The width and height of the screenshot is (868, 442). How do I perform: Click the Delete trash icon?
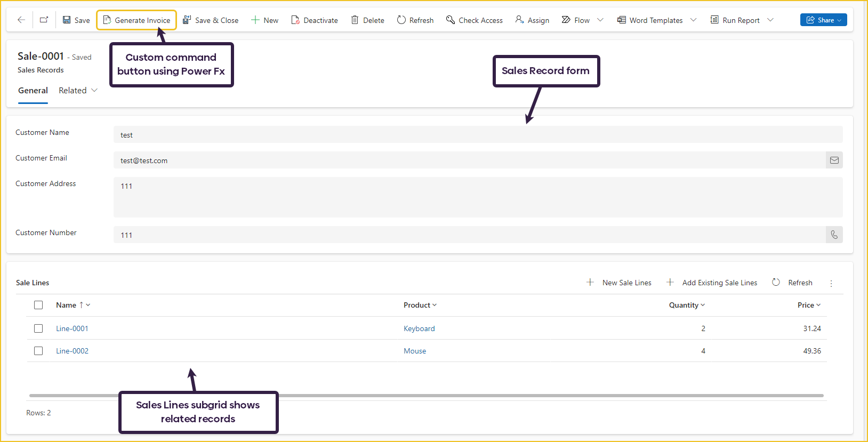click(355, 20)
